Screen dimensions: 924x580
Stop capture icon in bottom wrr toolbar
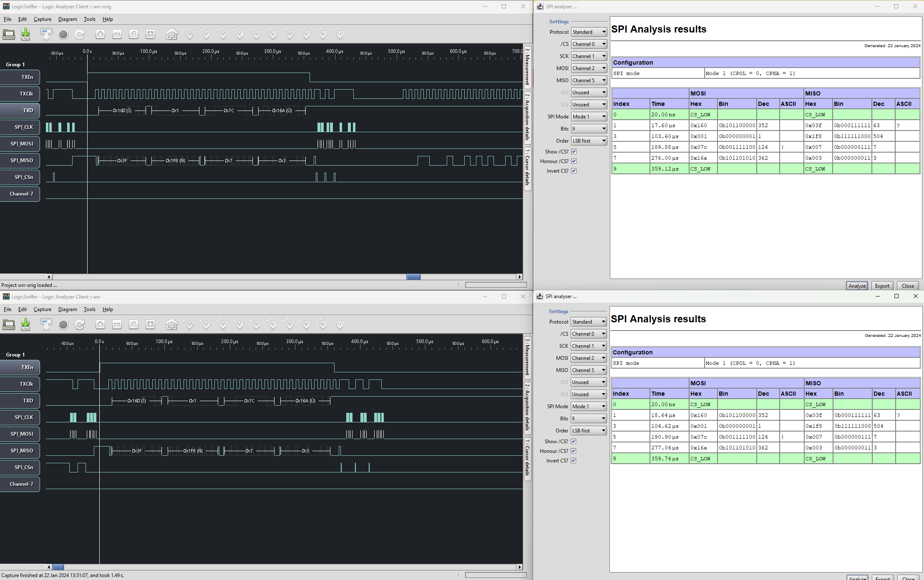[x=63, y=324]
